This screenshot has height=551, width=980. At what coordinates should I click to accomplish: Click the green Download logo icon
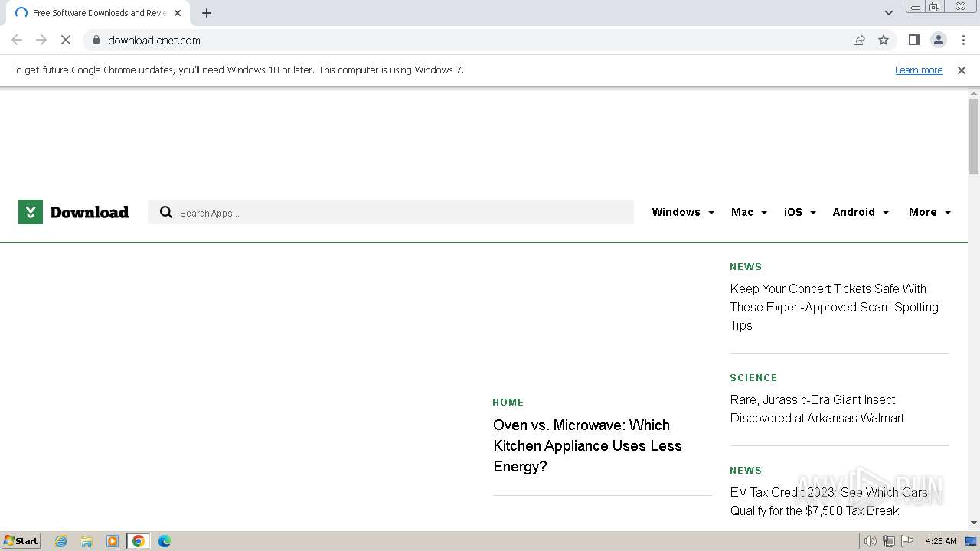[x=31, y=212]
